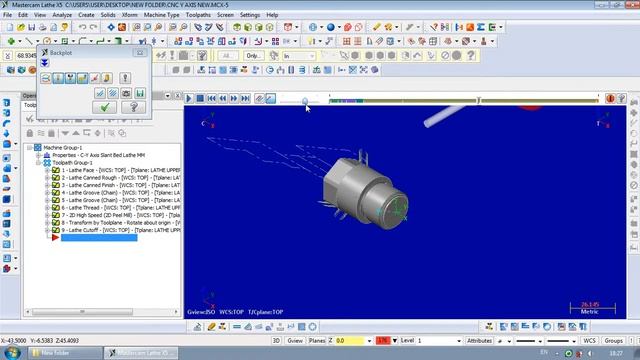Open the Level dropdown in status bar

tap(459, 341)
